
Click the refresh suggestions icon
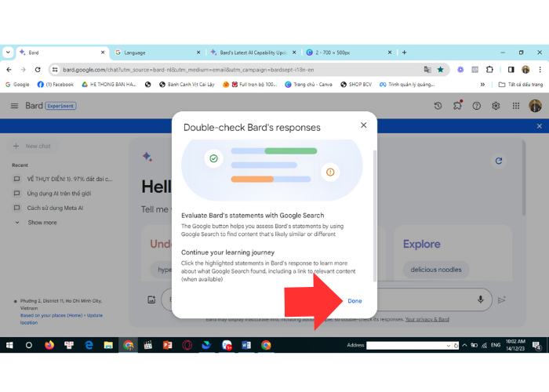click(497, 161)
